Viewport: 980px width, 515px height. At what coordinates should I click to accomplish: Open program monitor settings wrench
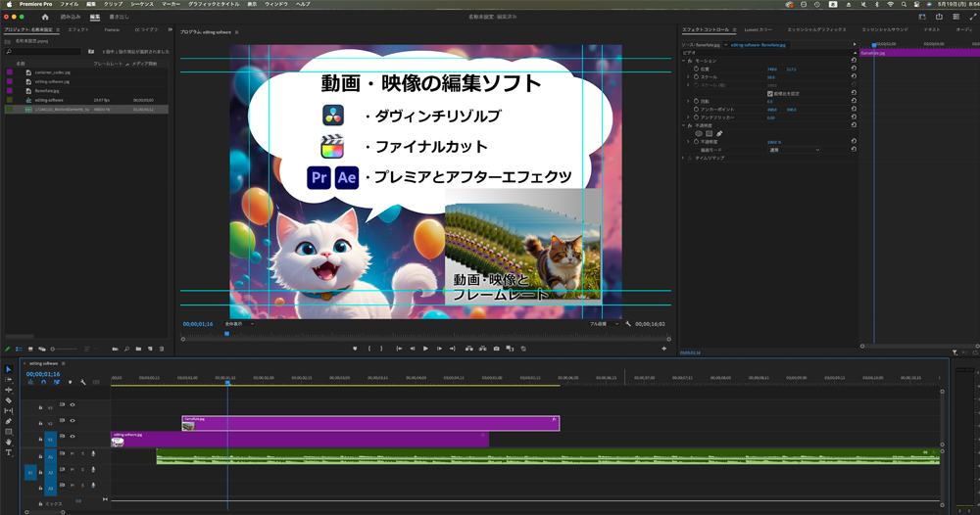[628, 324]
